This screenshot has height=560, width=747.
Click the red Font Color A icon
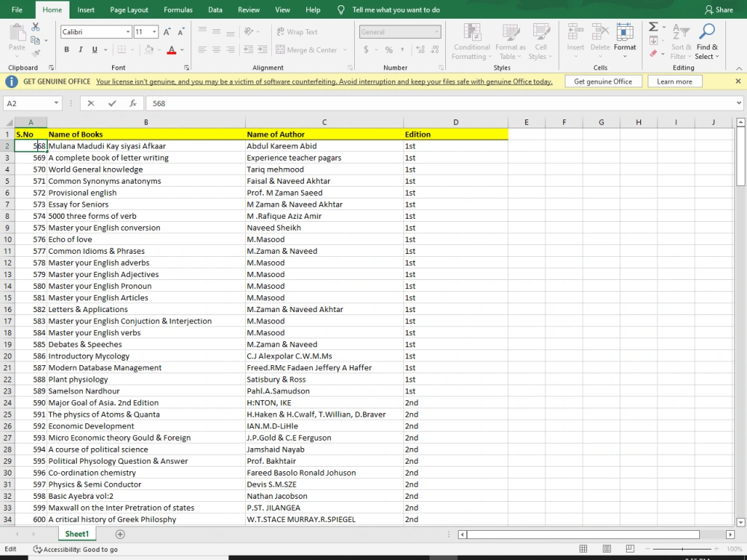pyautogui.click(x=172, y=49)
